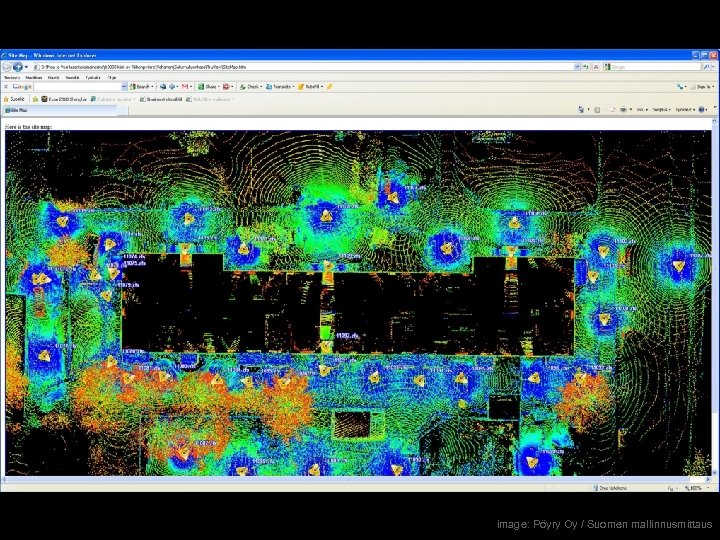
Task: Open the Sivu command bar menu
Action: [641, 110]
